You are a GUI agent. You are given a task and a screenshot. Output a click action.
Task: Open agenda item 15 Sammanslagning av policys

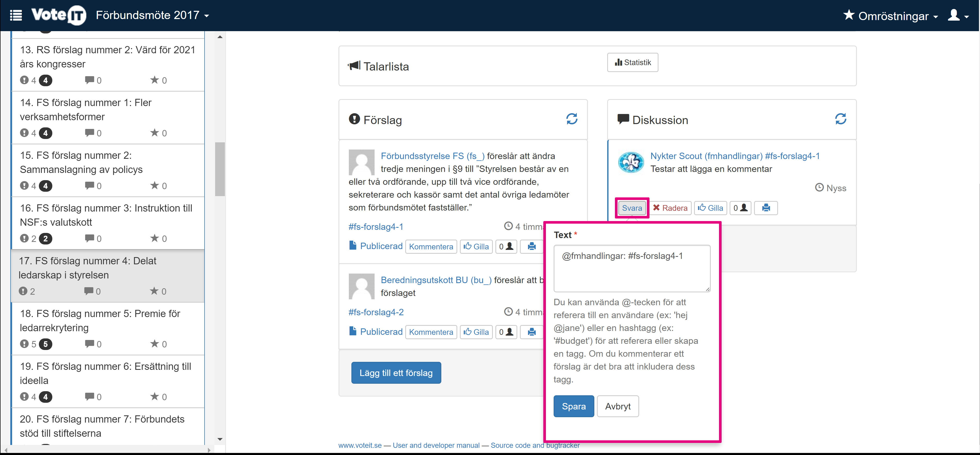(x=108, y=170)
